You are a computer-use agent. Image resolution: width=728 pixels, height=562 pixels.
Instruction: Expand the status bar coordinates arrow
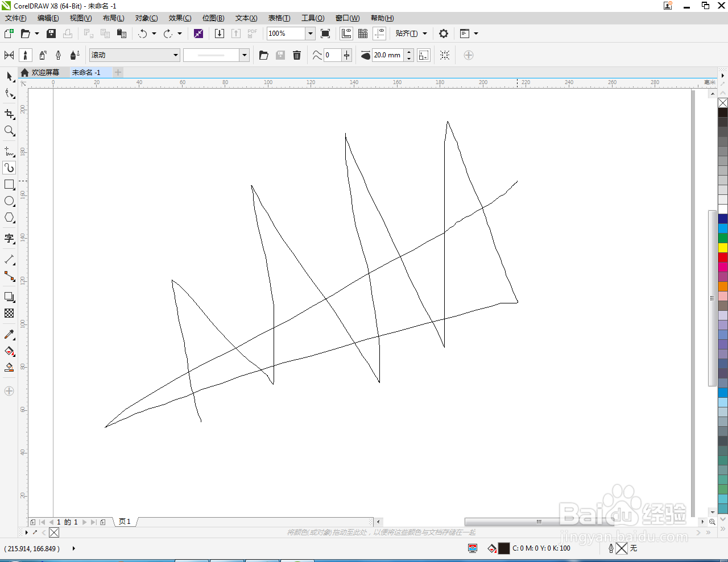point(74,549)
